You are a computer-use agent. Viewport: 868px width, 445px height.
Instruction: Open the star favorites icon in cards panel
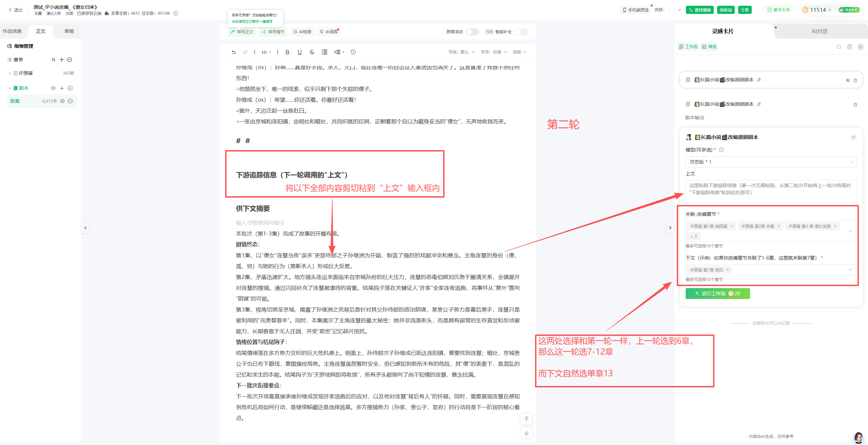861,47
